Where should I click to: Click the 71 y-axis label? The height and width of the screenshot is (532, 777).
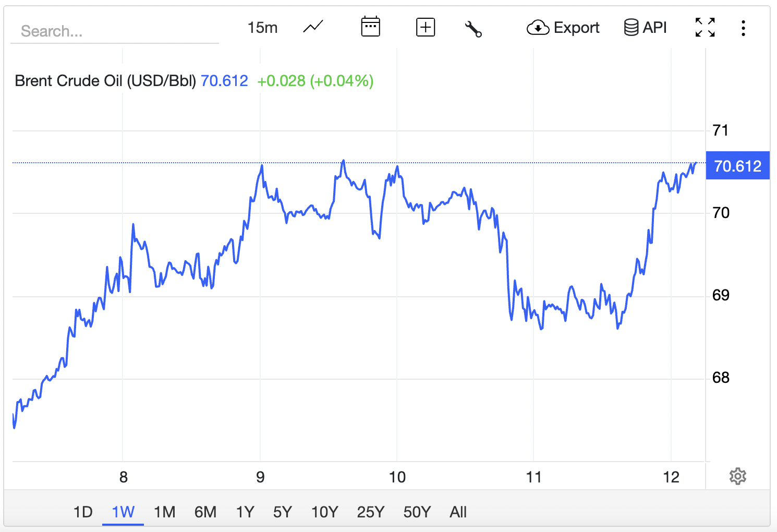[x=720, y=130]
